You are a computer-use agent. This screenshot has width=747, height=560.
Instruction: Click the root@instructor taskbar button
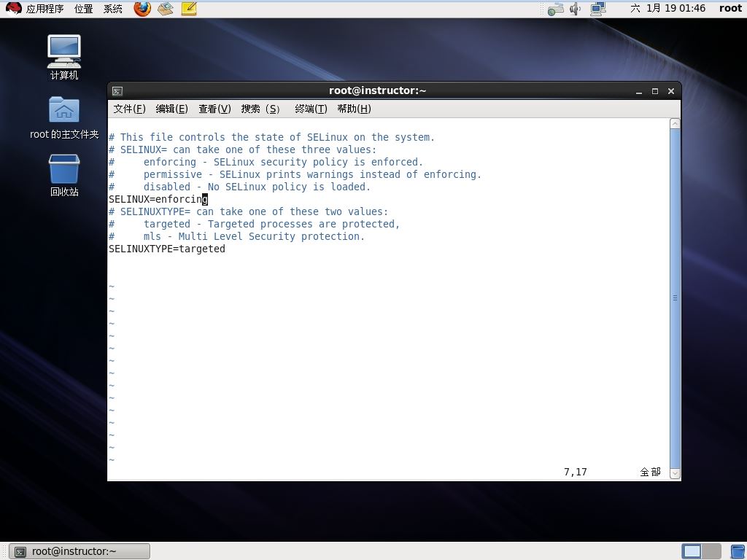[80, 551]
